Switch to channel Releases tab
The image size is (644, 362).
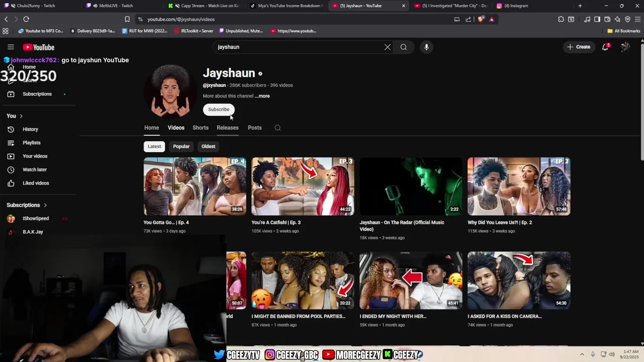(227, 128)
